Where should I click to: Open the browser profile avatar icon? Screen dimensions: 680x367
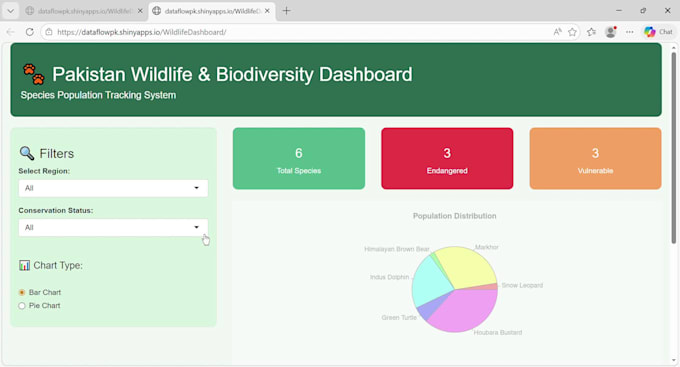(x=611, y=32)
